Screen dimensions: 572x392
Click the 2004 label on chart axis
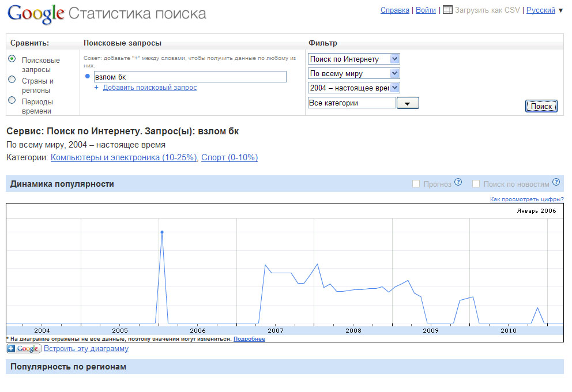point(42,330)
